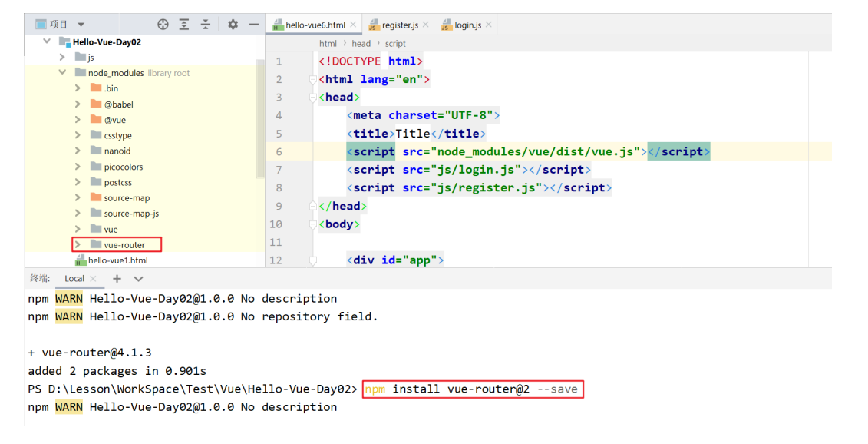Collapse the Hello-Vue-Day02 root folder
The height and width of the screenshot is (444, 868).
pos(47,41)
